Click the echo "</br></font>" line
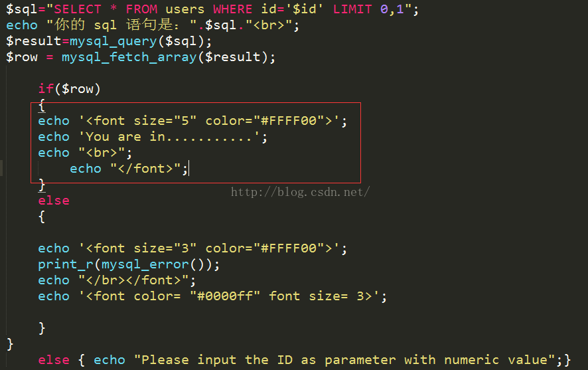This screenshot has height=370, width=588. point(117,280)
